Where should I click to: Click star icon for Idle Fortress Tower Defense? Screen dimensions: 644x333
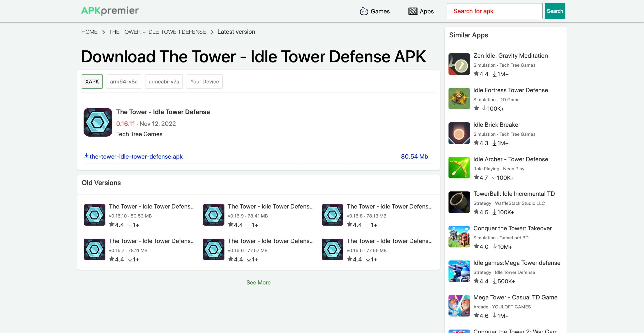pyautogui.click(x=476, y=108)
